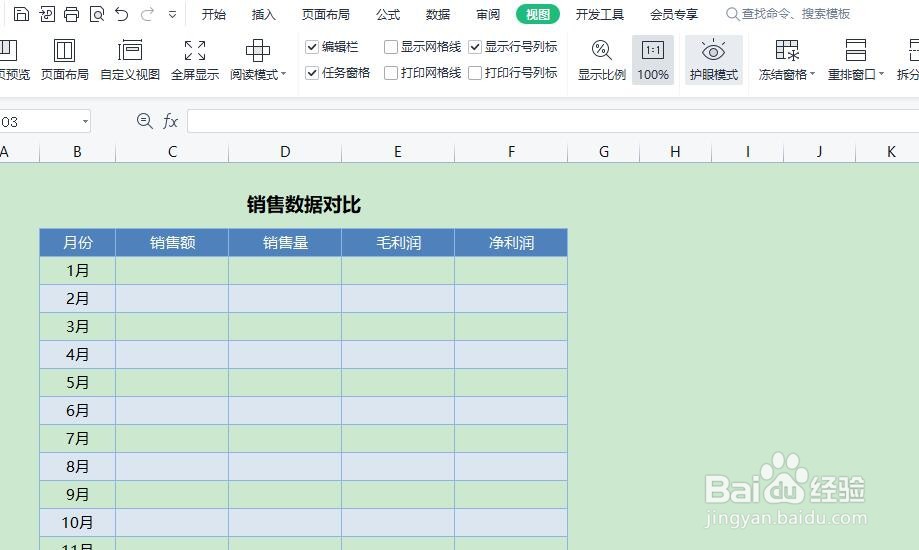The height and width of the screenshot is (550, 919).
Task: Click the zoom magnifier icon beside fx
Action: [144, 121]
